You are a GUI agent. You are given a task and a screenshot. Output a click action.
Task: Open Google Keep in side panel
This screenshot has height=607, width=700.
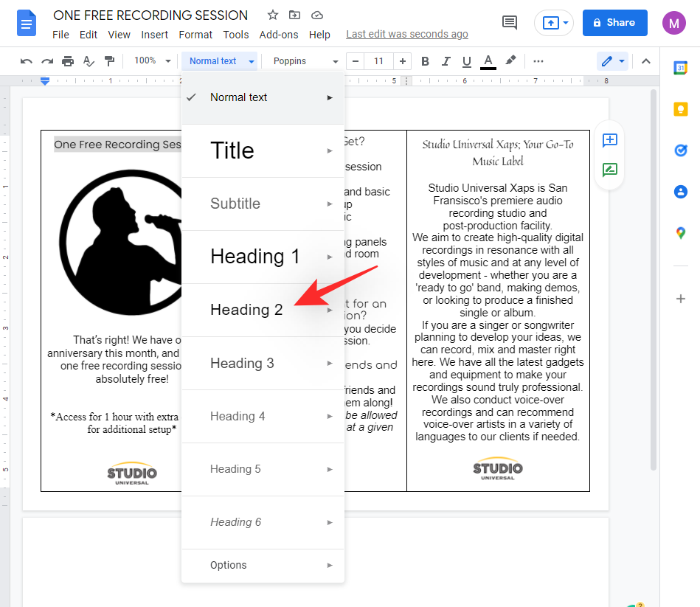point(680,109)
